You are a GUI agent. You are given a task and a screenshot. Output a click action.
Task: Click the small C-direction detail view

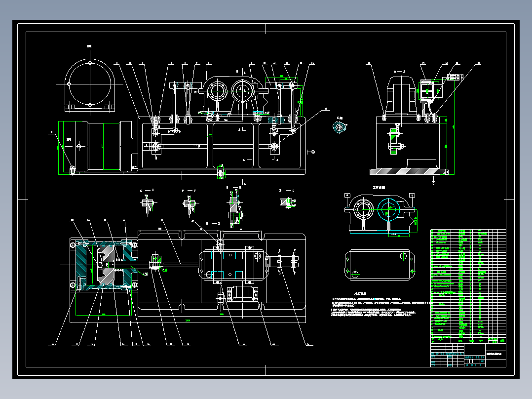pyautogui.click(x=340, y=127)
